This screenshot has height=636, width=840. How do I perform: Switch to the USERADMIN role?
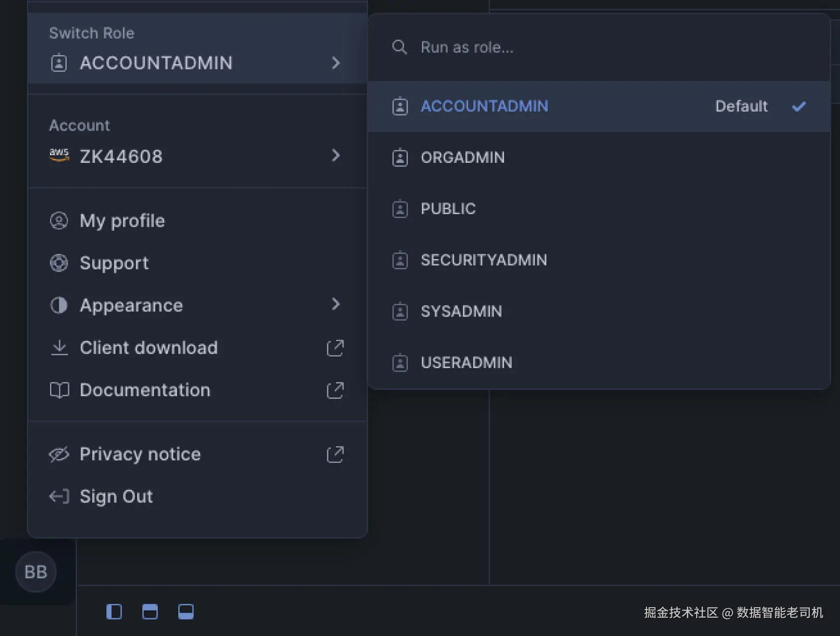[599, 362]
